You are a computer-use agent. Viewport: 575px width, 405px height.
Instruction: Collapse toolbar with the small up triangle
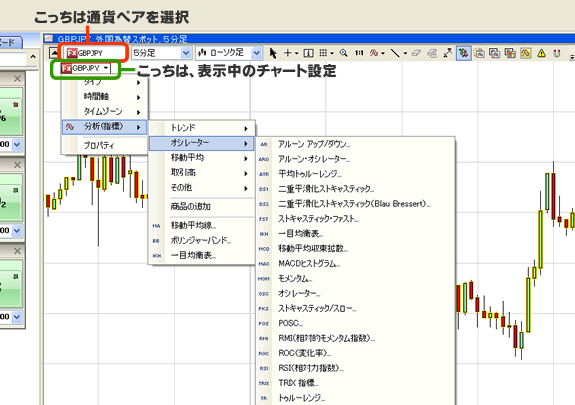click(54, 54)
